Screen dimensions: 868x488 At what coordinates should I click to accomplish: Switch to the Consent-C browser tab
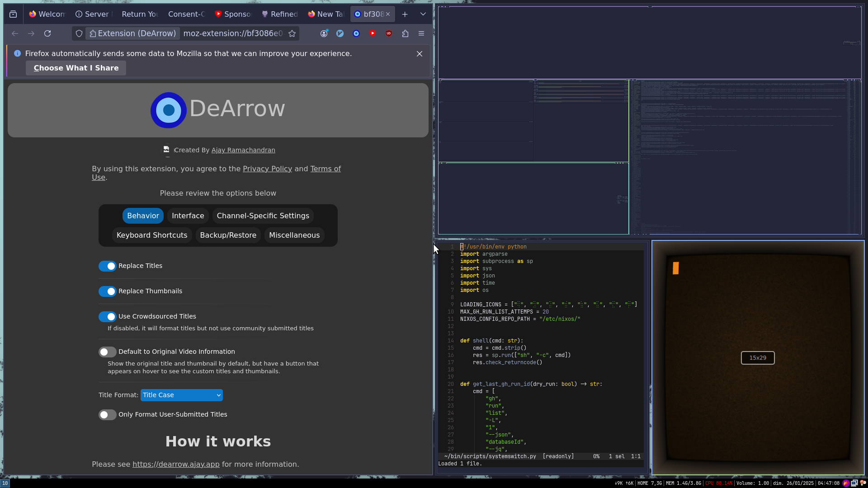tap(186, 14)
